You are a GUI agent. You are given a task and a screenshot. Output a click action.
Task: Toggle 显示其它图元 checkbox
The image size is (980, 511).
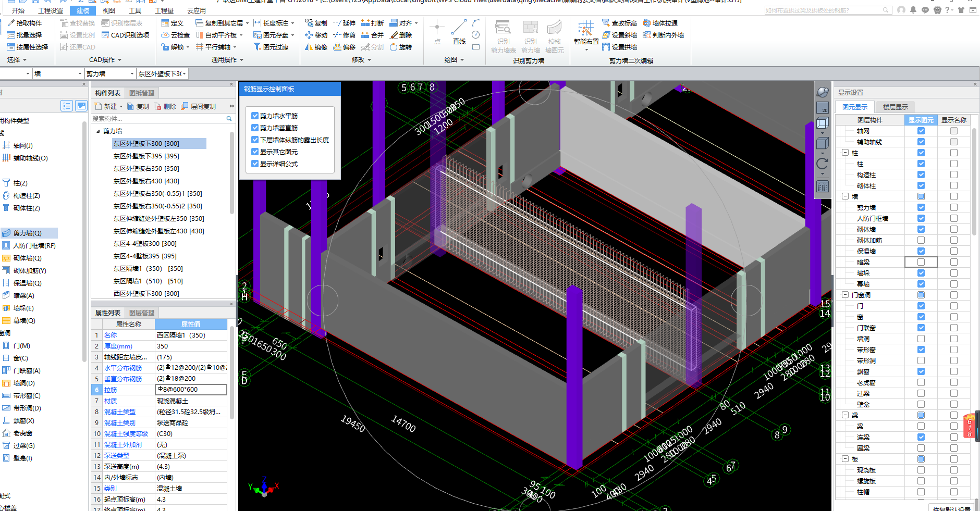click(x=255, y=152)
